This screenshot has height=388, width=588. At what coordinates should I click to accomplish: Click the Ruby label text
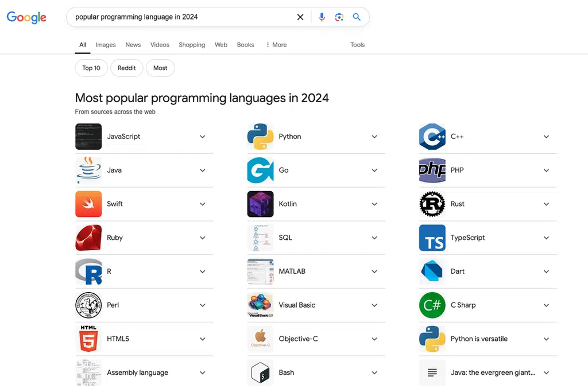point(115,238)
